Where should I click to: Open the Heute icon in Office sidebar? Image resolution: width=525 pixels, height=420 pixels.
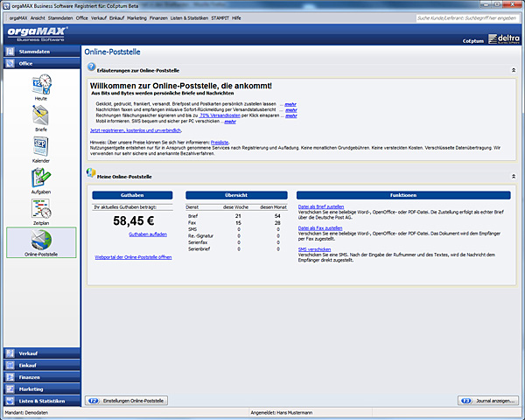pos(41,87)
